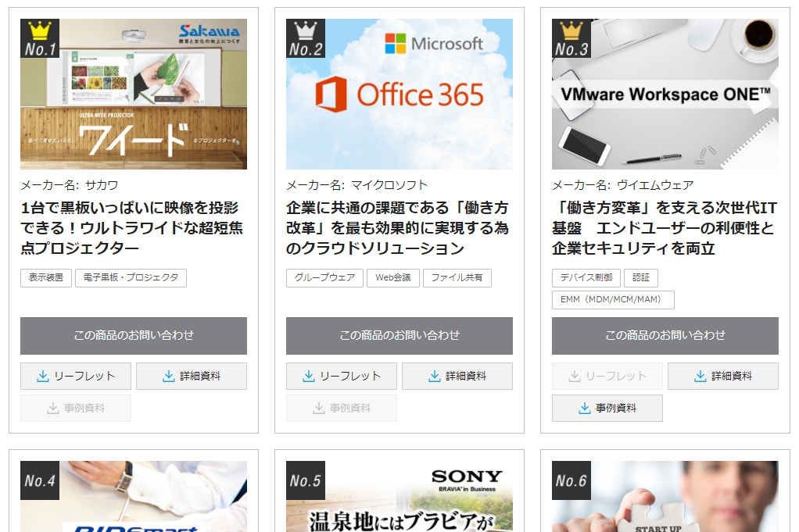This screenshot has width=799, height=532.
Task: Open the Microsoft Office 365 product image
Action: (399, 95)
